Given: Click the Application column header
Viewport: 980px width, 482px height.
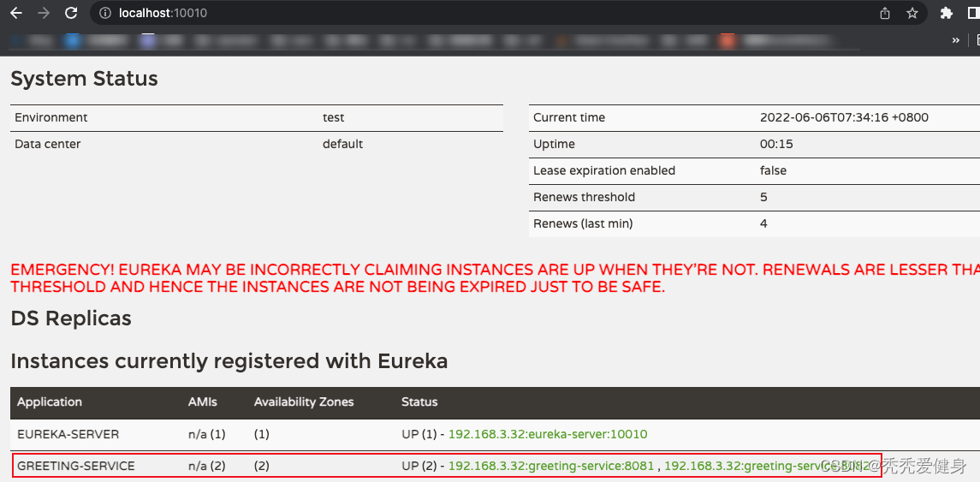Looking at the screenshot, I should (50, 402).
